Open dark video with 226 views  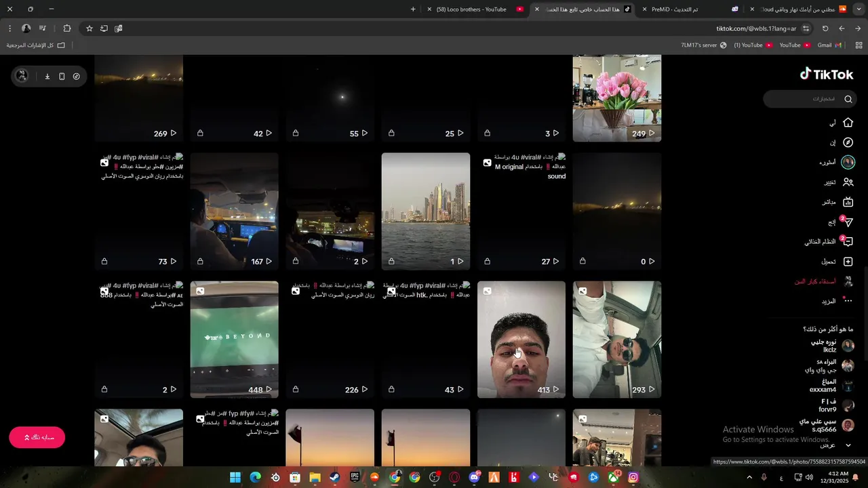click(330, 340)
